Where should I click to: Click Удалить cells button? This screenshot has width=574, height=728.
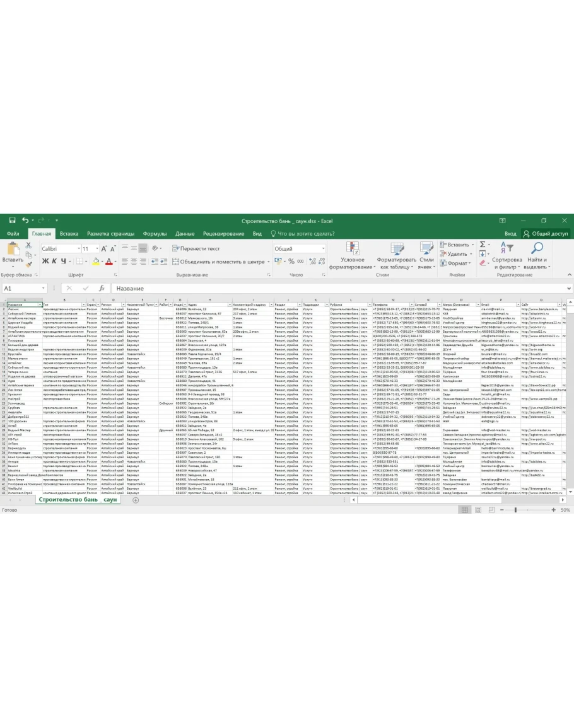(x=454, y=254)
